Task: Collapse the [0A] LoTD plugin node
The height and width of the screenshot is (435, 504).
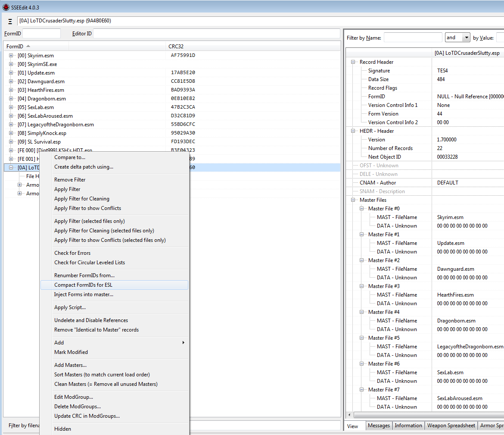Action: click(11, 168)
